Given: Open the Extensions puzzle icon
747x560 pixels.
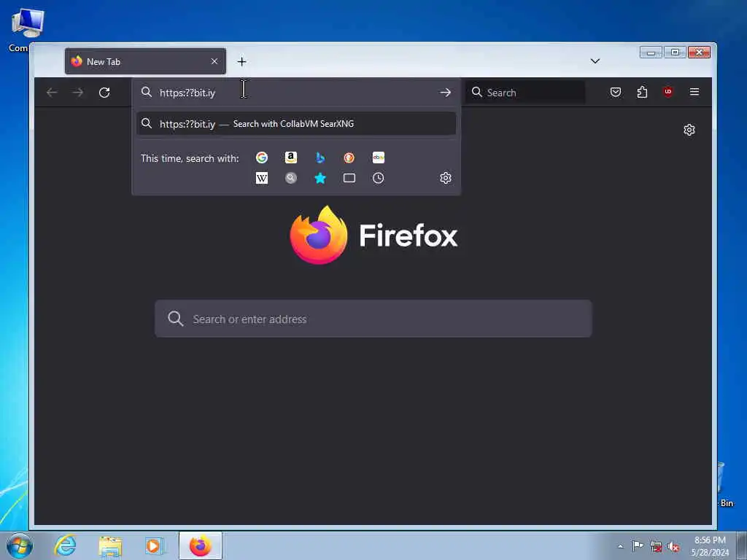Looking at the screenshot, I should coord(642,92).
